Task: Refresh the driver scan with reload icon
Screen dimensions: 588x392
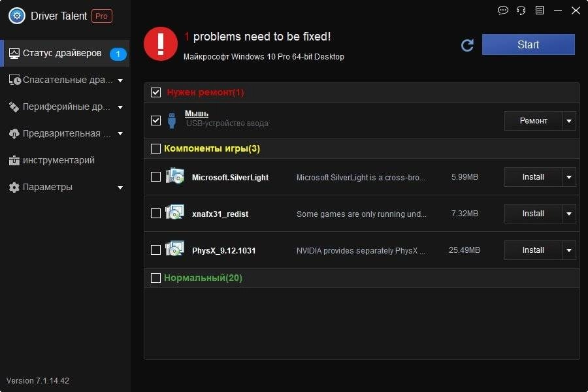Action: [467, 45]
